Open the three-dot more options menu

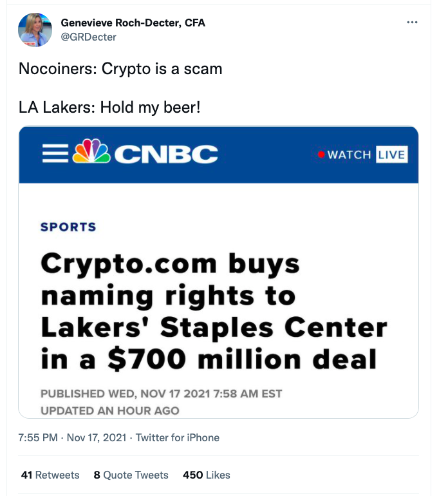[413, 23]
